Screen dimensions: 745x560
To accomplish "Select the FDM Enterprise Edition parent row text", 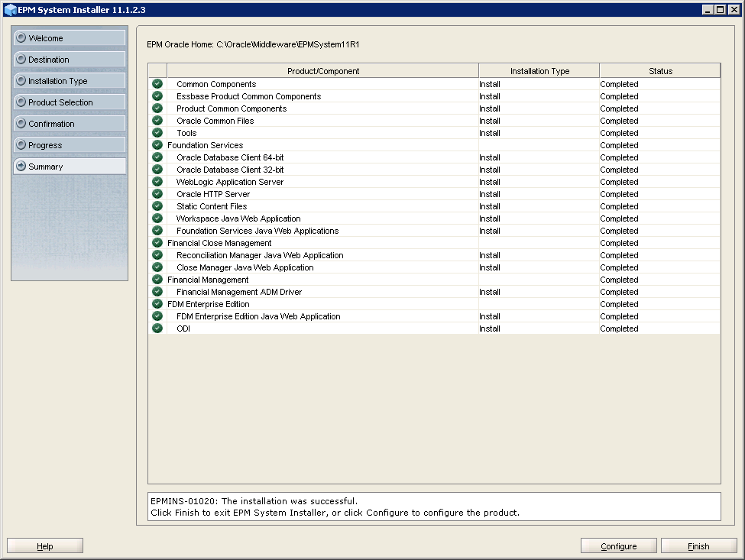I will pyautogui.click(x=208, y=304).
